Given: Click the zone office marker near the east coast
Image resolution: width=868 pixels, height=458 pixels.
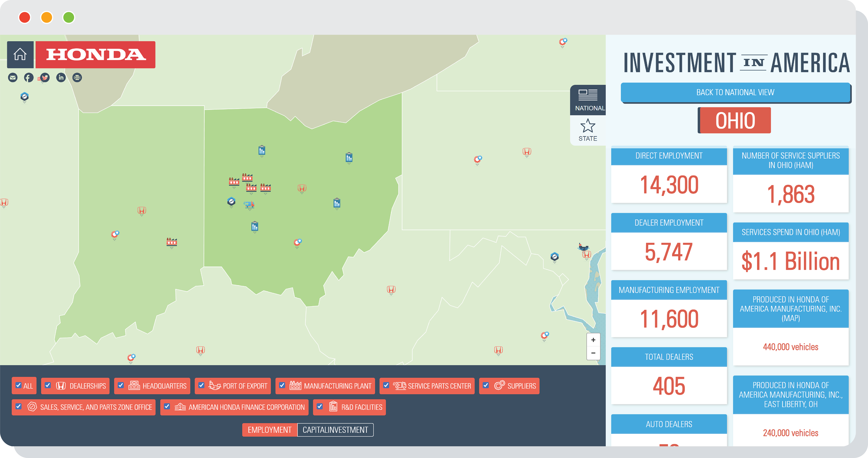Looking at the screenshot, I should 555,257.
